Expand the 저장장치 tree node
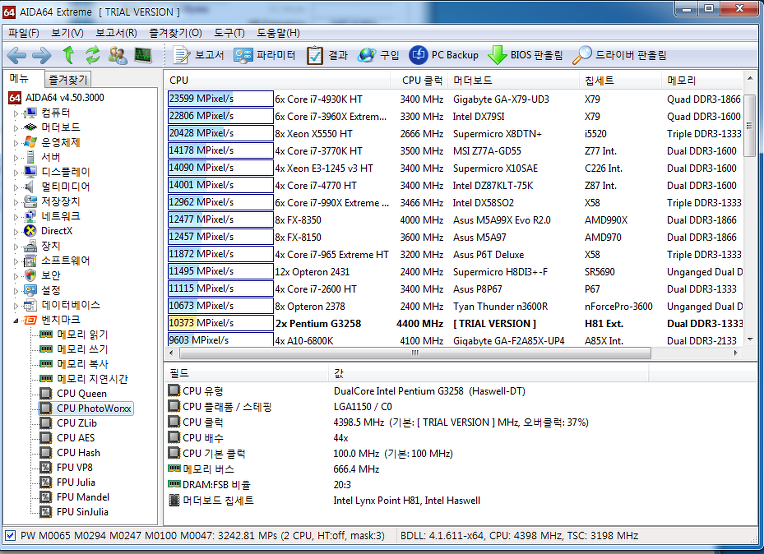This screenshot has height=554, width=764. [16, 202]
